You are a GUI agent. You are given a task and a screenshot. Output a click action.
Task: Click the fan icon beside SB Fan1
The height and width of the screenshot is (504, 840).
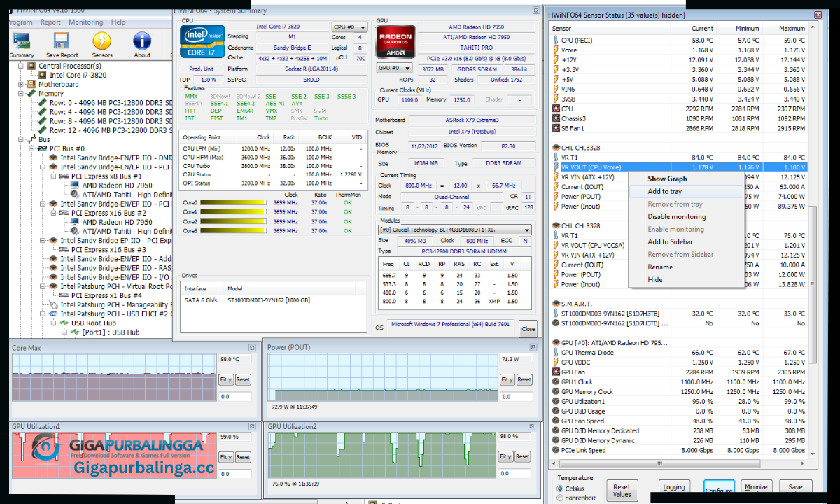556,129
